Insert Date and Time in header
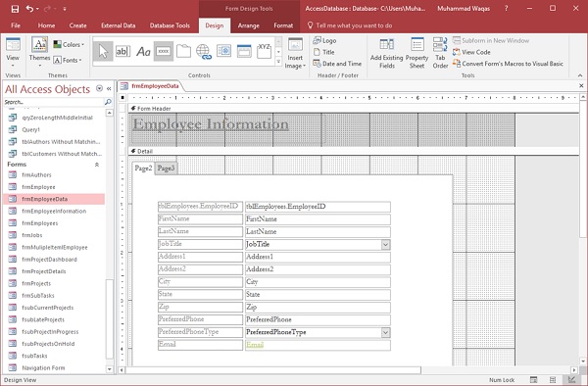 click(337, 64)
